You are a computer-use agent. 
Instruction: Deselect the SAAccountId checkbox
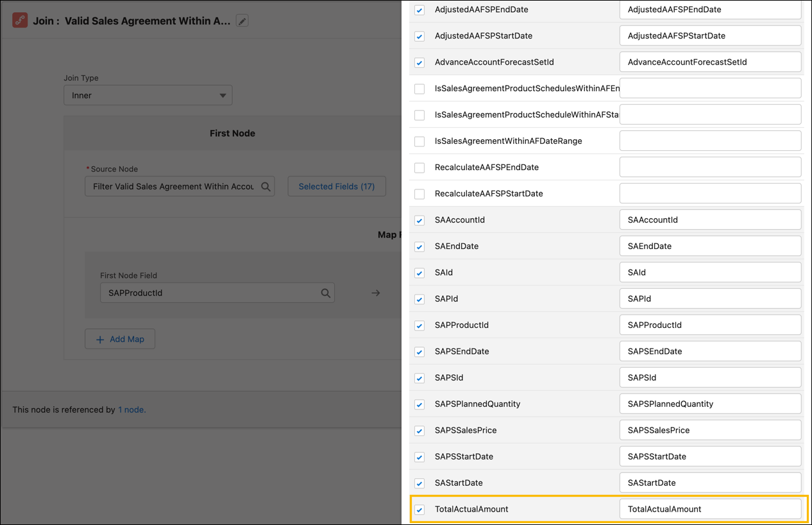pyautogui.click(x=419, y=219)
